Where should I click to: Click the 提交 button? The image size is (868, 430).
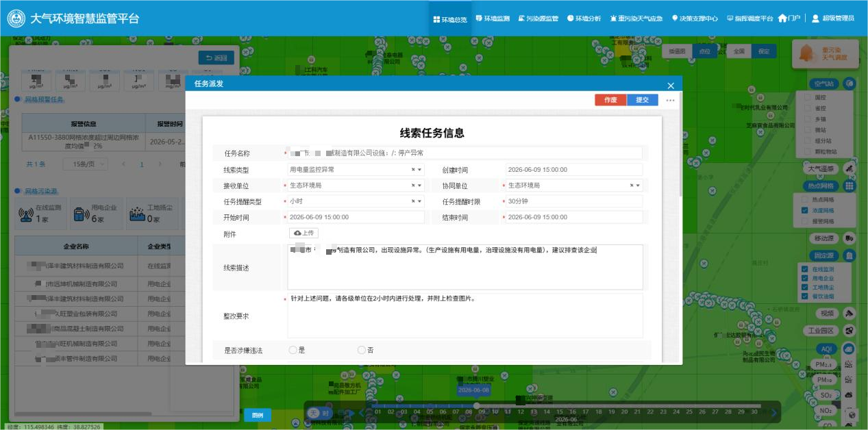pyautogui.click(x=643, y=100)
